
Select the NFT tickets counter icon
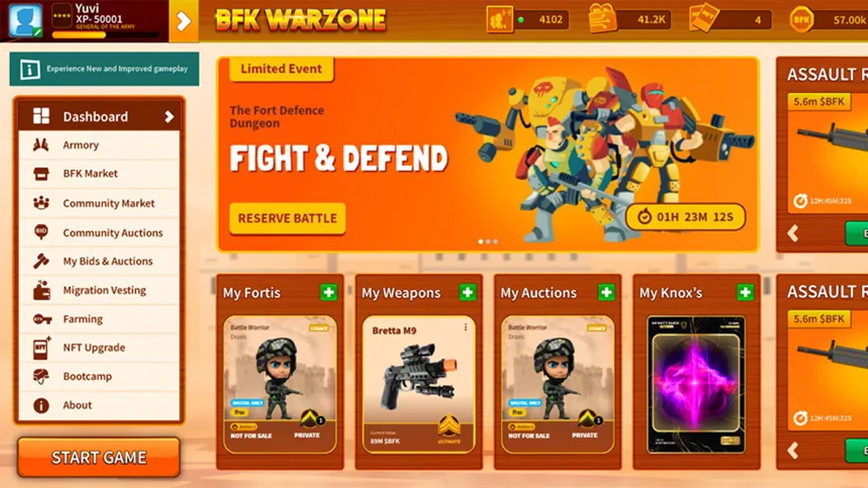click(x=704, y=19)
